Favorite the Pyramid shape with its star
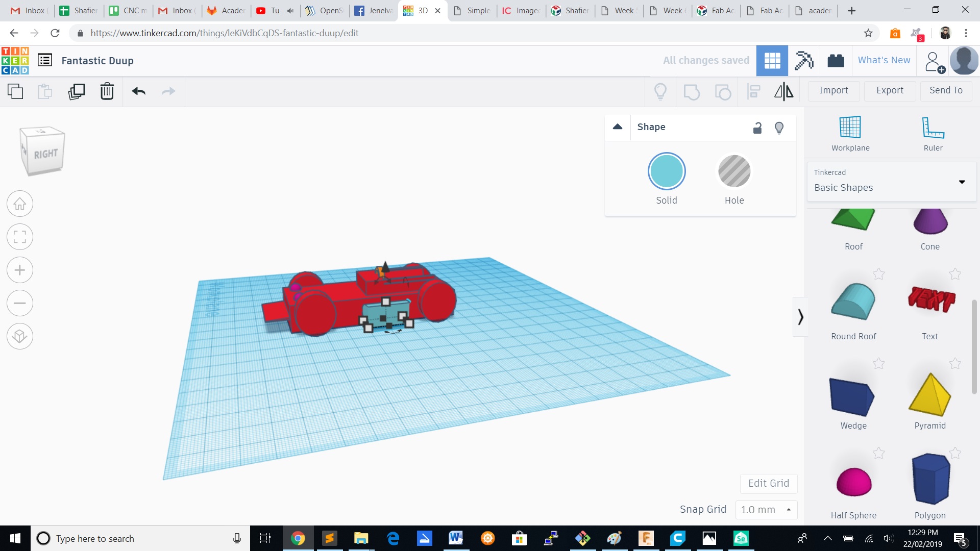 954,363
